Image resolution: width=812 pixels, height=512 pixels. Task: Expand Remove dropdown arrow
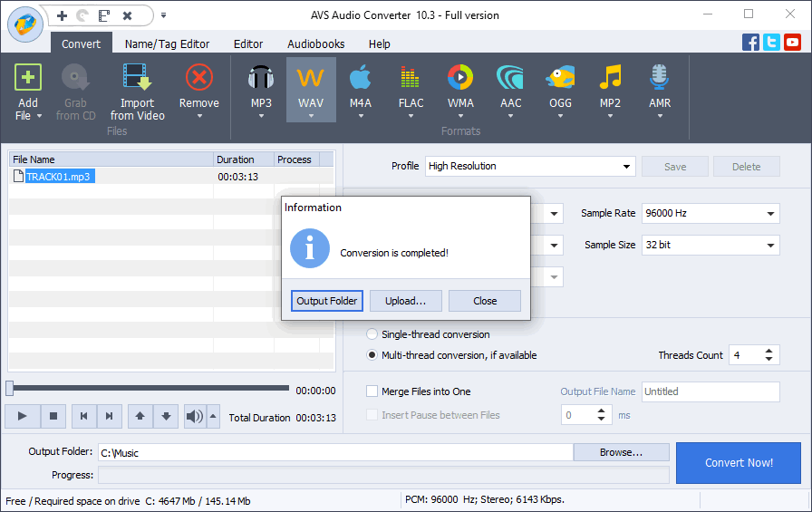click(199, 117)
